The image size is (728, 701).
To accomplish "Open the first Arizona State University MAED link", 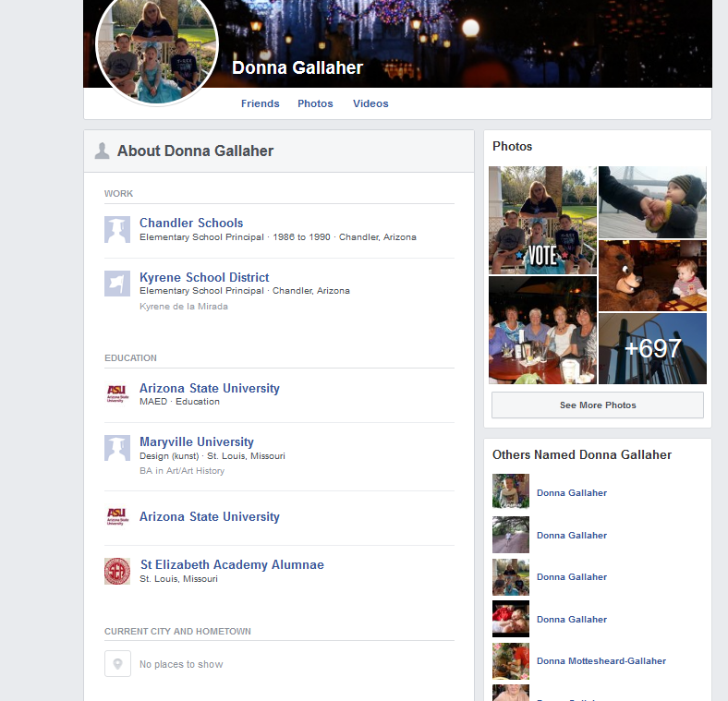I will [x=210, y=388].
